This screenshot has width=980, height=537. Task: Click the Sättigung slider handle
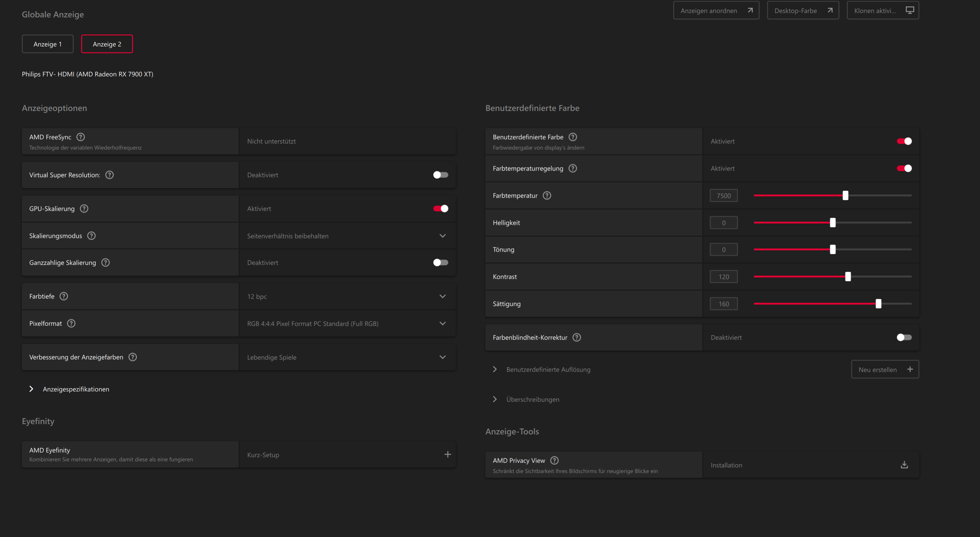pyautogui.click(x=878, y=304)
